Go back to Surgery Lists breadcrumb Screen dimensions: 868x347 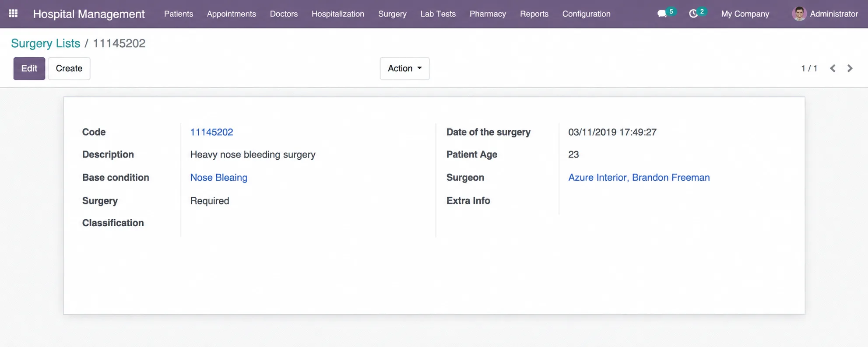click(46, 43)
